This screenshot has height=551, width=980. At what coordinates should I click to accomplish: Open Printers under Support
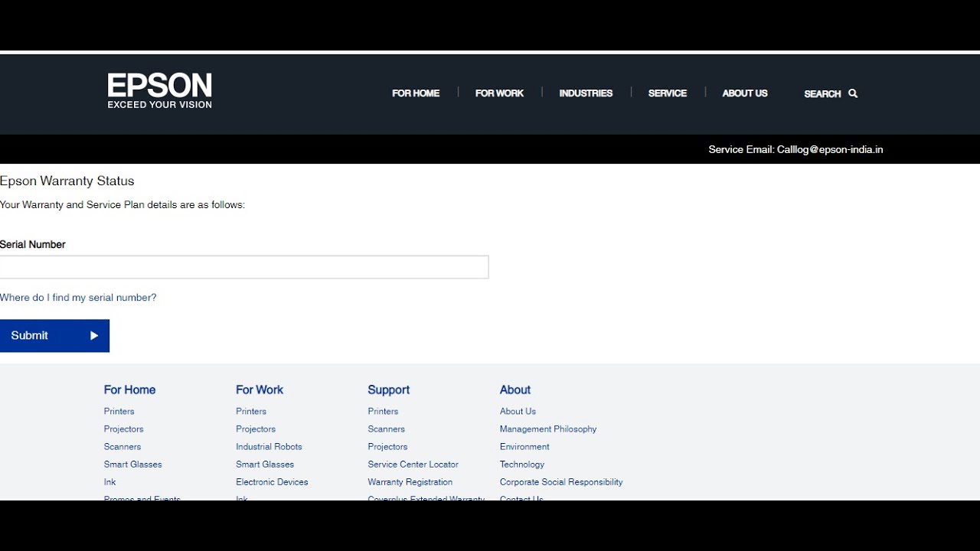(383, 412)
